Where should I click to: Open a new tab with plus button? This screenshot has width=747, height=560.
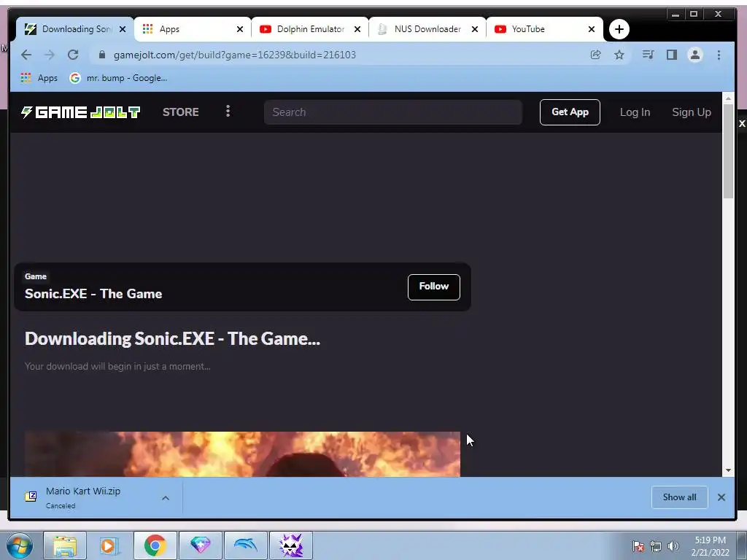619,29
